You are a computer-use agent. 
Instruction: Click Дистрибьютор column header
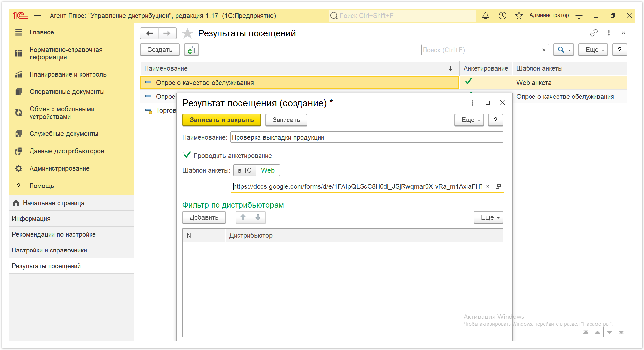click(x=364, y=235)
